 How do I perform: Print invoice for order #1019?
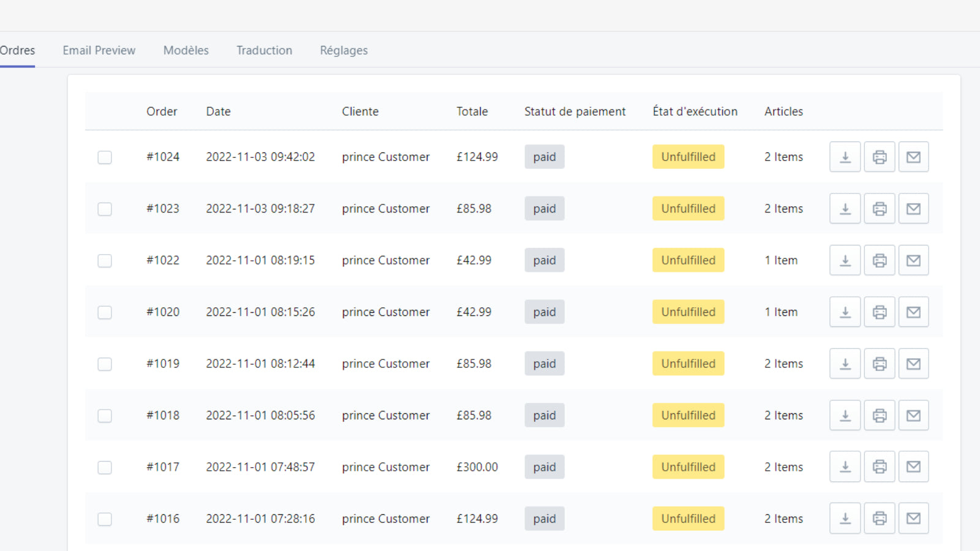[880, 364]
